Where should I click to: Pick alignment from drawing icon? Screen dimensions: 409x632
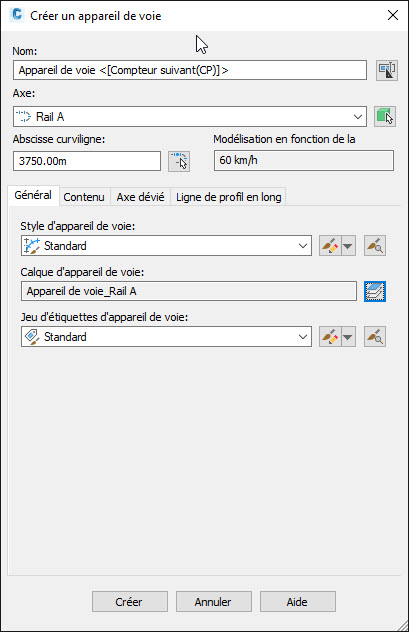coord(385,116)
